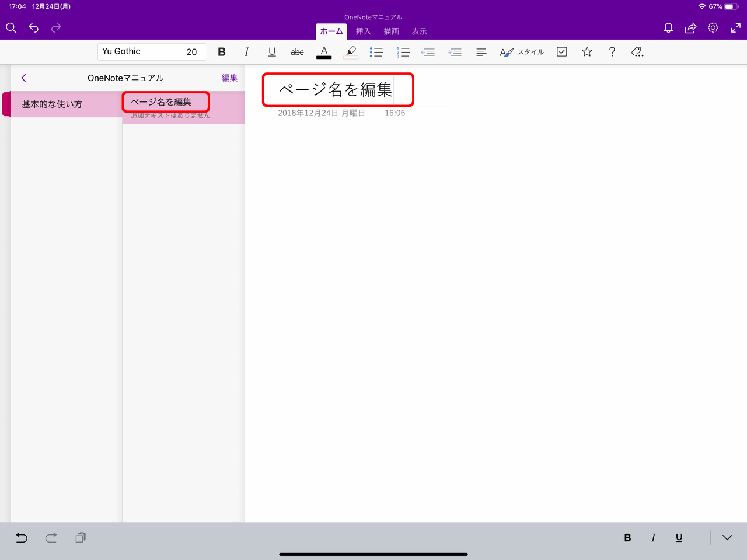Open the Yu Gothic font picker
The width and height of the screenshot is (747, 560).
pyautogui.click(x=137, y=51)
